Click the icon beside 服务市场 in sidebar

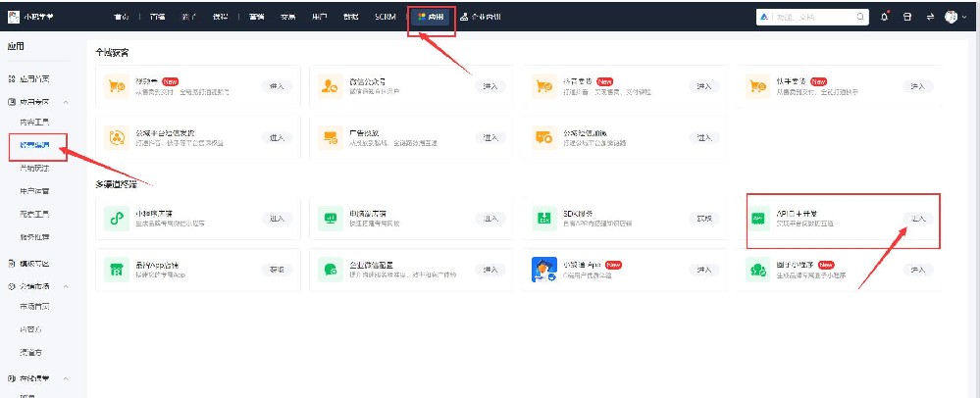click(x=11, y=286)
